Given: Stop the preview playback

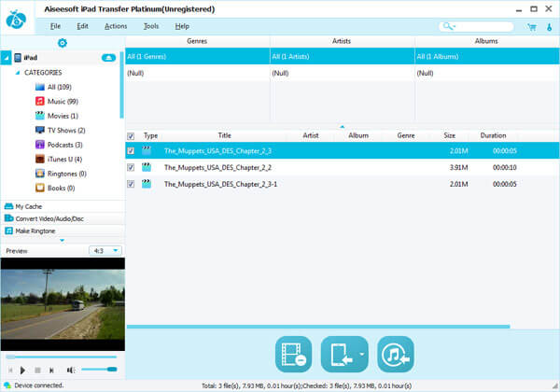Looking at the screenshot, I should (x=37, y=371).
